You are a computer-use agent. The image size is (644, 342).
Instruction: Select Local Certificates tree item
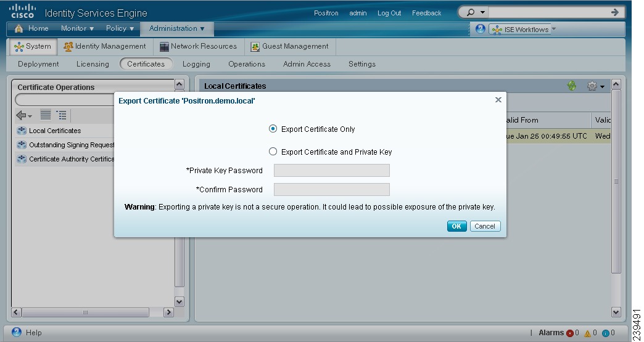(x=55, y=131)
